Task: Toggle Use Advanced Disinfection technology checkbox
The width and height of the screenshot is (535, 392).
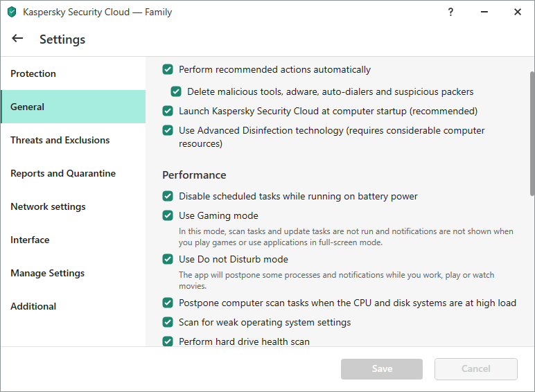Action: (x=168, y=131)
